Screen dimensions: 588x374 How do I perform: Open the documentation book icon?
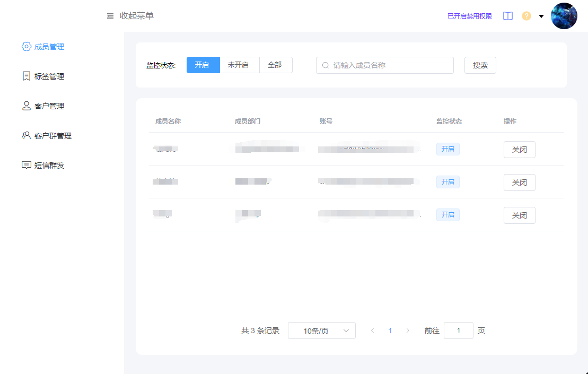(508, 16)
